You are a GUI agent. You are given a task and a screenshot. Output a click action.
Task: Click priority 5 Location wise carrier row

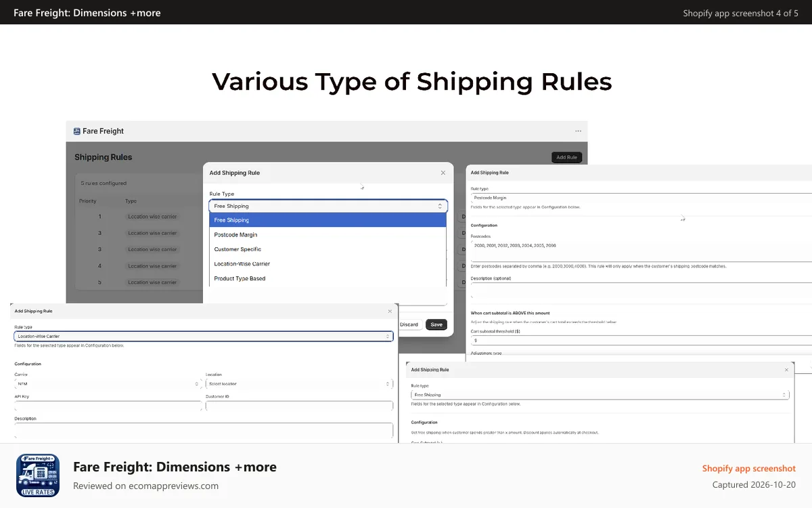tap(139, 282)
